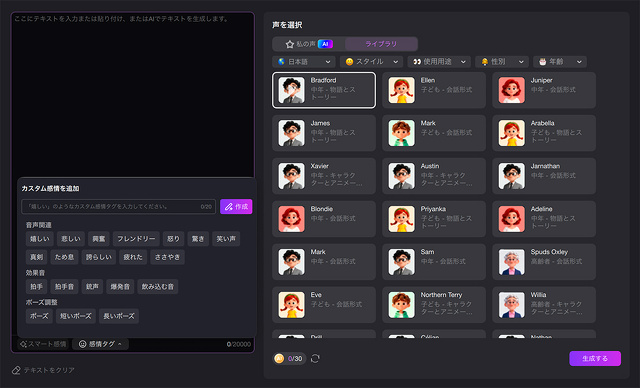Viewport: 640px width, 388px height.
Task: Insert the 飲み込む音 sound effect
Action: 158,287
